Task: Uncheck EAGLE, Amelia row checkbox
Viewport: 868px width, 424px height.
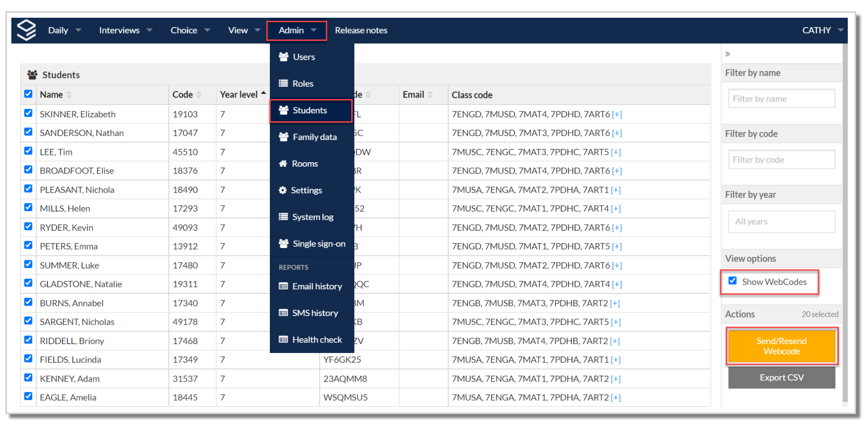Action: pyautogui.click(x=28, y=396)
